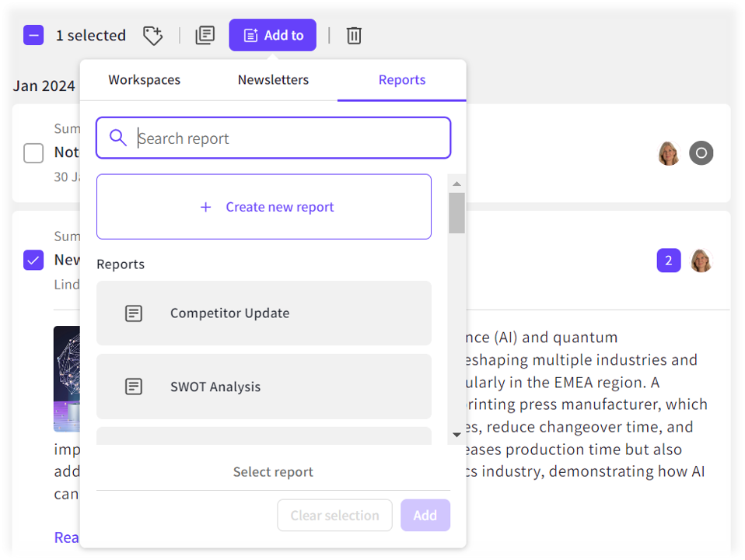Click the magnifier icon in the search field

pyautogui.click(x=117, y=137)
